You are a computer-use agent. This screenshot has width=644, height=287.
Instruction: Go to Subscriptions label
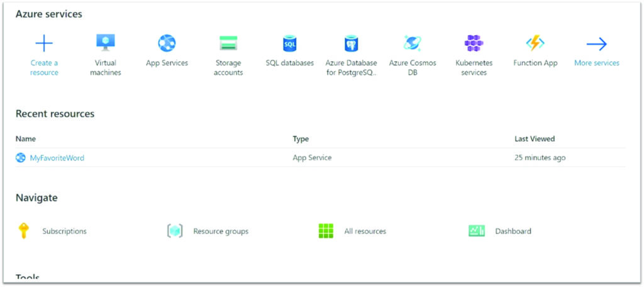tap(65, 231)
